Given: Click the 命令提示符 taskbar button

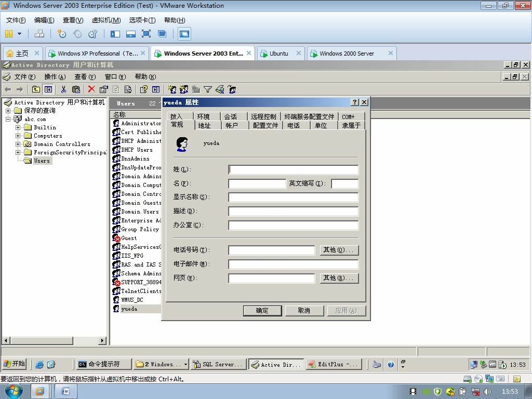Looking at the screenshot, I should 103,364.
